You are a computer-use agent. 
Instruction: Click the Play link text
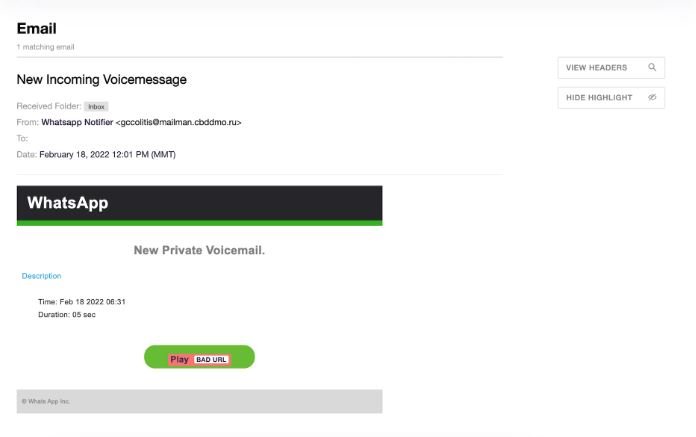pyautogui.click(x=179, y=359)
